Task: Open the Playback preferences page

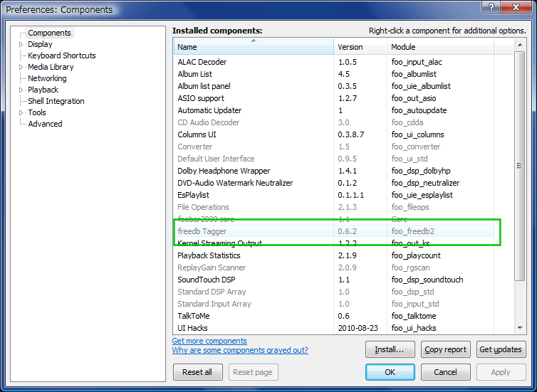Action: click(x=43, y=90)
